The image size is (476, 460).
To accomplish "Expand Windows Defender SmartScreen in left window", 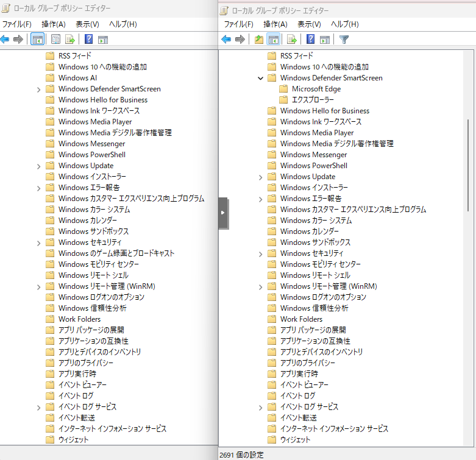I will (x=38, y=90).
